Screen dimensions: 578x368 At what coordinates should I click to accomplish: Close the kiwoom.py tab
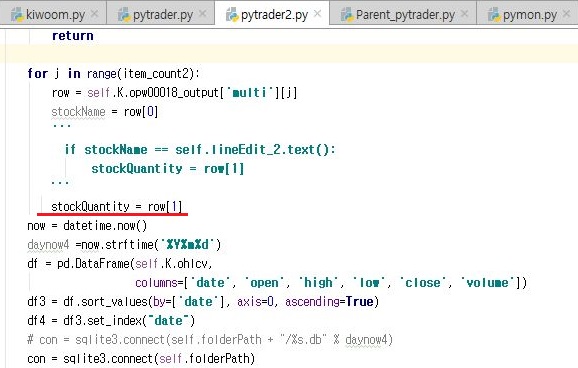[95, 14]
